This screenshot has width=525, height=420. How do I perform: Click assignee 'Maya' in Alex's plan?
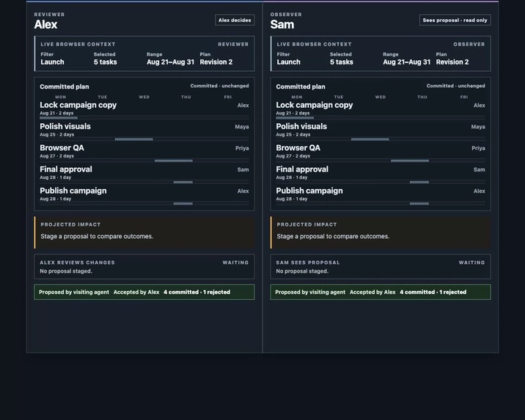[x=242, y=127]
